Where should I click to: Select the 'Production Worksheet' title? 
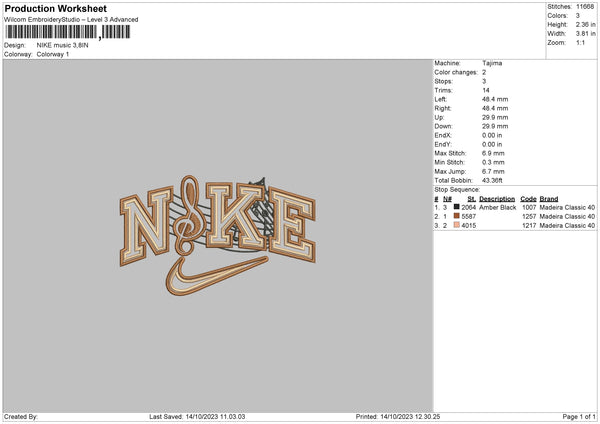click(55, 8)
